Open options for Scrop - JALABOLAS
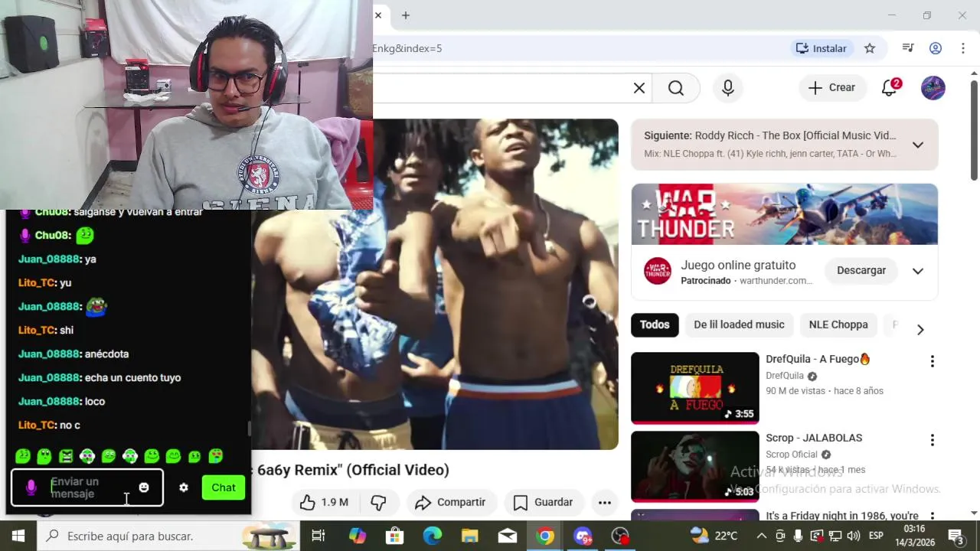 (932, 440)
